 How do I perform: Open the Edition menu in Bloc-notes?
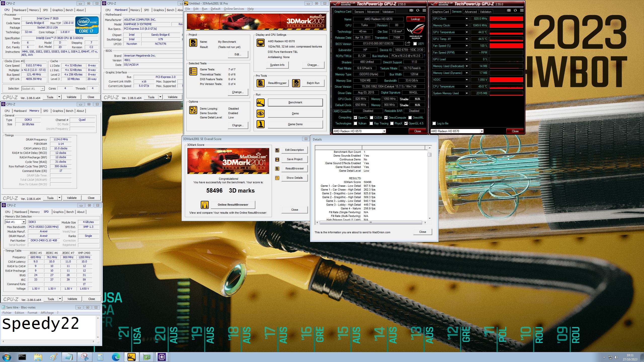point(19,313)
